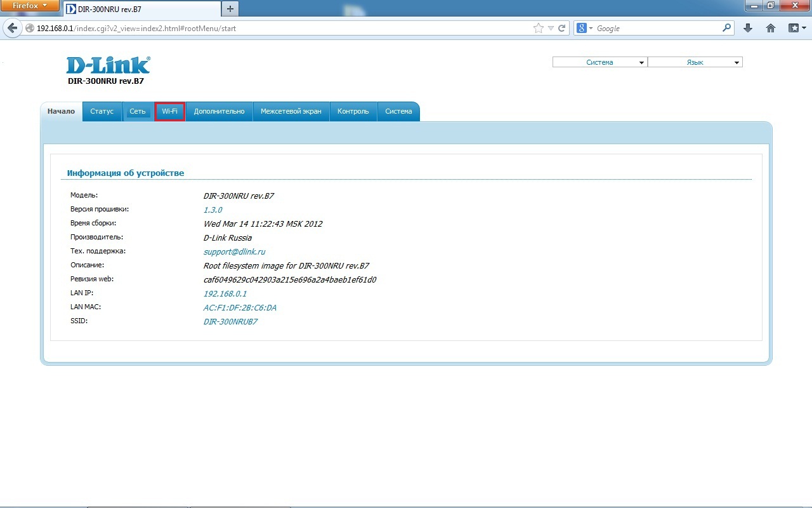The image size is (812, 508).
Task: Click firmware version link 1.3.0
Action: click(x=213, y=210)
